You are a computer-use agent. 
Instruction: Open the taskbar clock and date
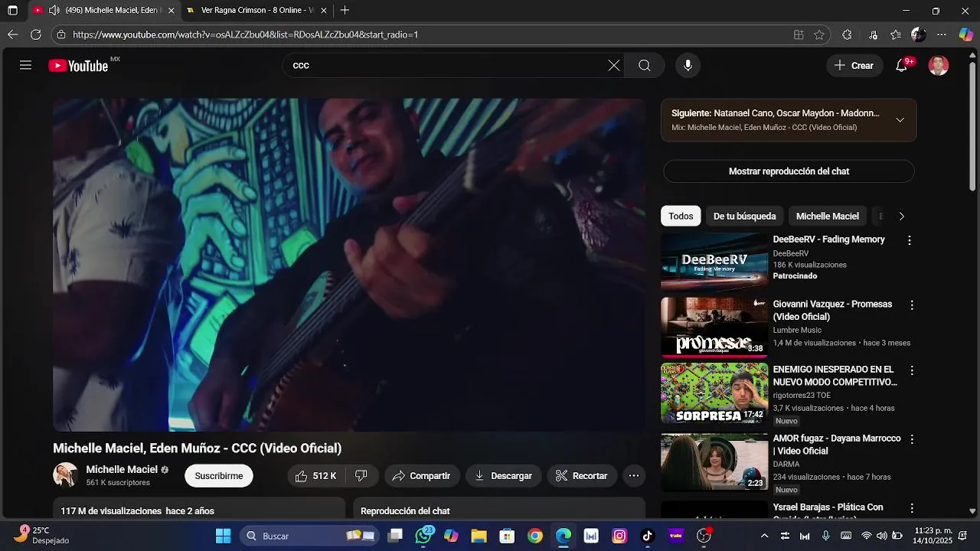[x=933, y=536]
